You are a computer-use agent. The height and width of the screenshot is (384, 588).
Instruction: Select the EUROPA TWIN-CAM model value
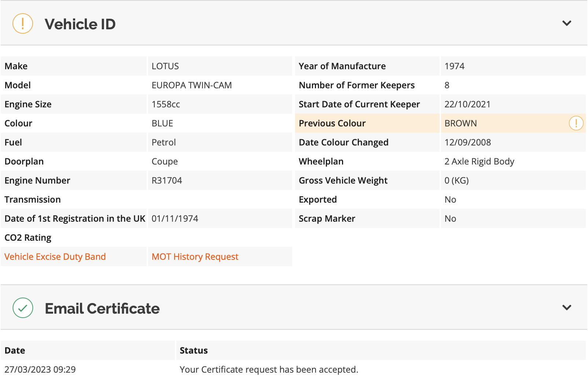point(192,85)
